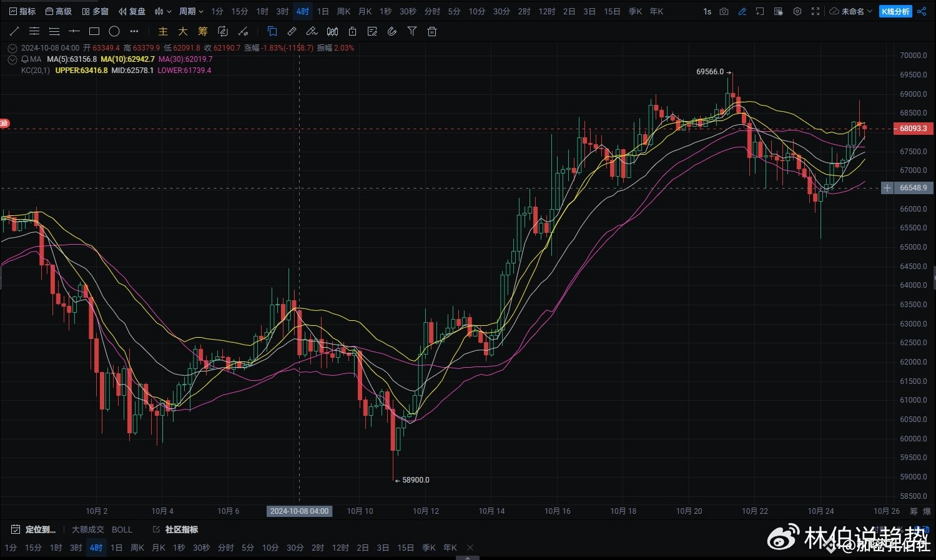Click the 66548.9 crosshair price label
Image resolution: width=936 pixels, height=560 pixels.
(912, 188)
